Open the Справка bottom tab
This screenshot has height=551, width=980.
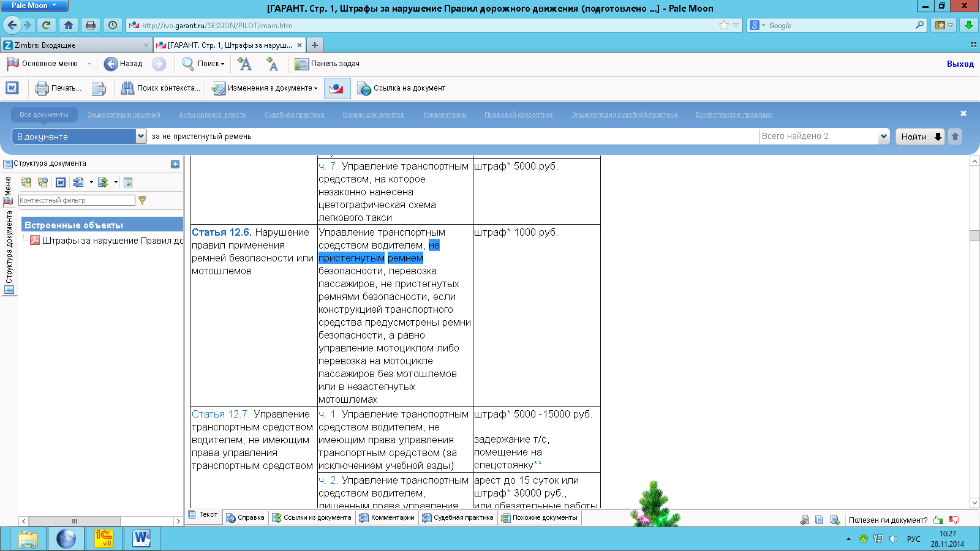tap(245, 518)
